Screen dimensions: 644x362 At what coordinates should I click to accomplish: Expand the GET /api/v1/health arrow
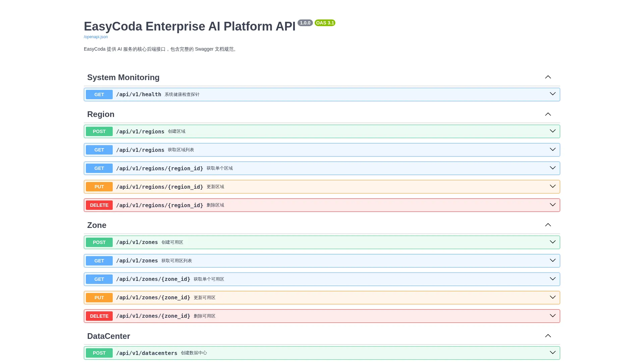(552, 94)
